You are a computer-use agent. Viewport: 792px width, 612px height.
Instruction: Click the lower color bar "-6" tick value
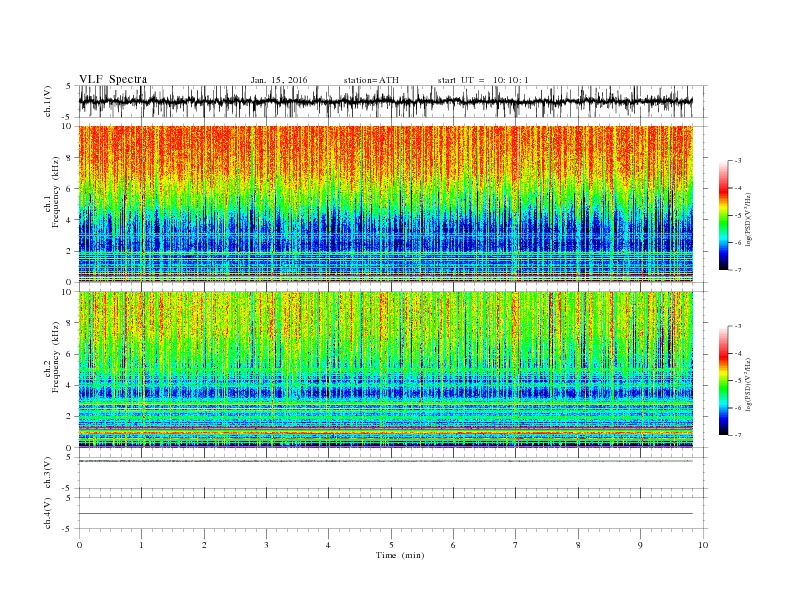(x=737, y=408)
